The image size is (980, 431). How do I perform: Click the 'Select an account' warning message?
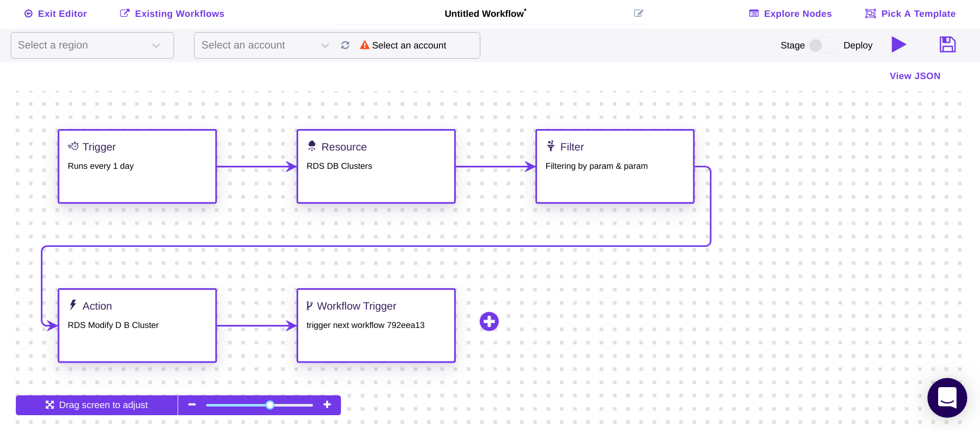pyautogui.click(x=409, y=45)
